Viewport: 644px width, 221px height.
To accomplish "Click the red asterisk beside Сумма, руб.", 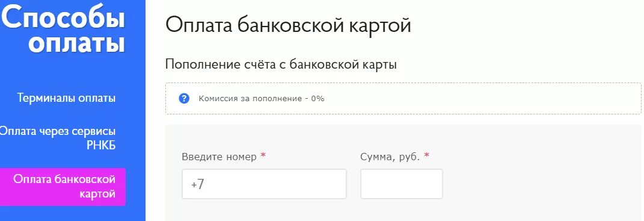I will point(427,156).
